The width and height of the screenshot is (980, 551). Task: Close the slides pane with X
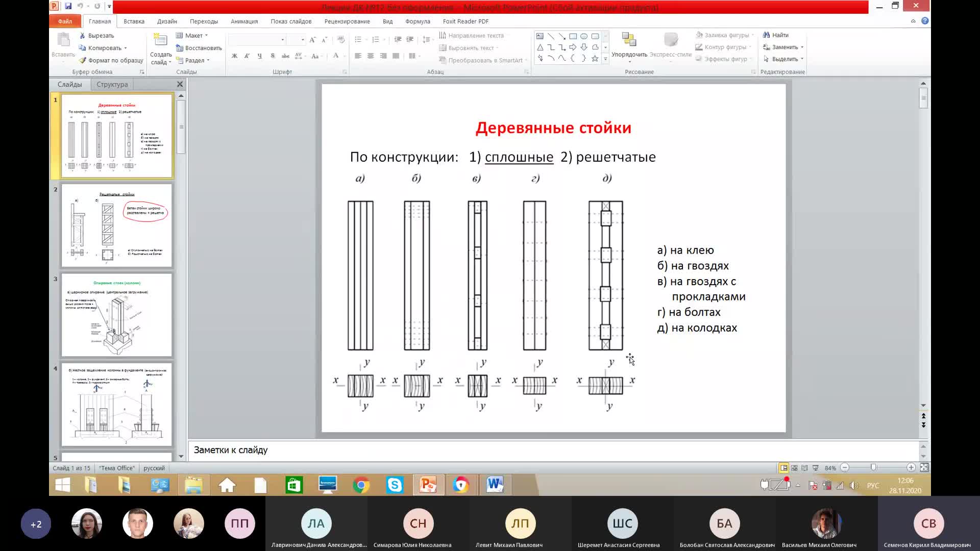[x=180, y=84]
